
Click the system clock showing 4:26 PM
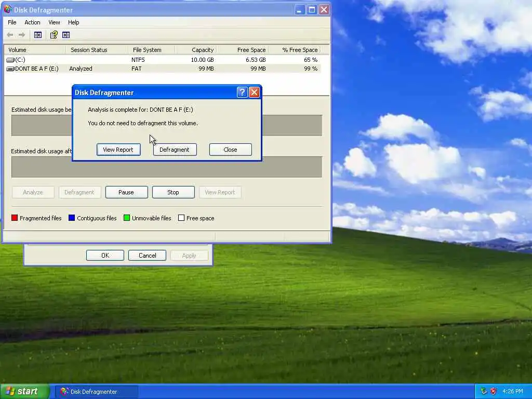tap(513, 391)
